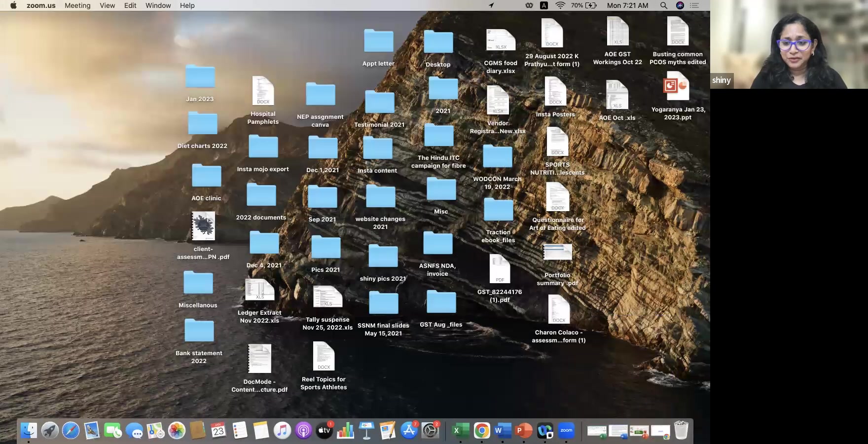The image size is (868, 444).
Task: Click the Zoom app icon in dock
Action: [x=566, y=431]
